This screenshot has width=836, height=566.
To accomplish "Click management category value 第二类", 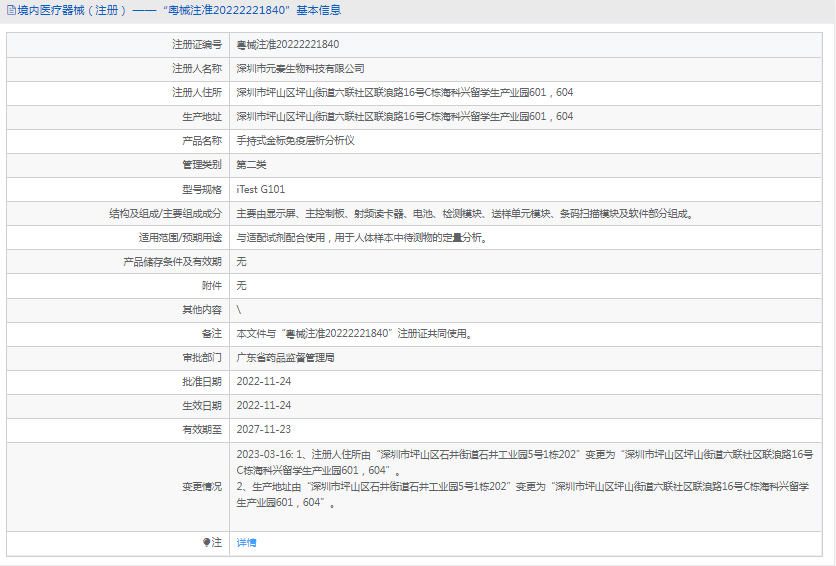I will (x=251, y=165).
